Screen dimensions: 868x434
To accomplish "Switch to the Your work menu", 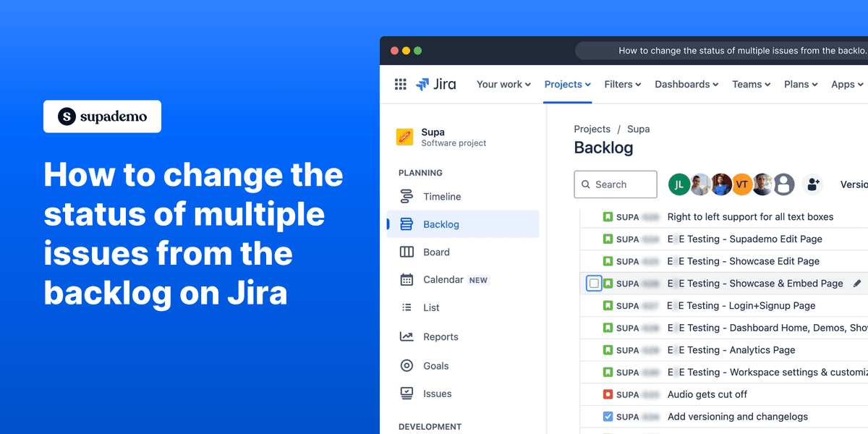I will (503, 84).
